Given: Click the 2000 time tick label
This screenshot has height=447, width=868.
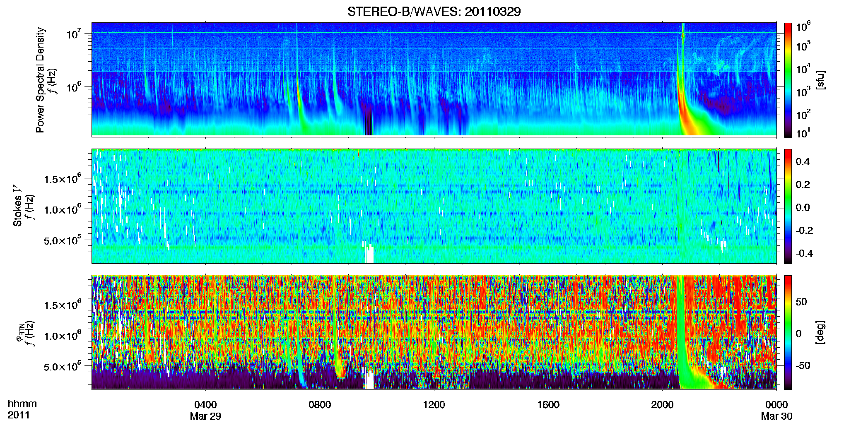Looking at the screenshot, I should pos(662,404).
